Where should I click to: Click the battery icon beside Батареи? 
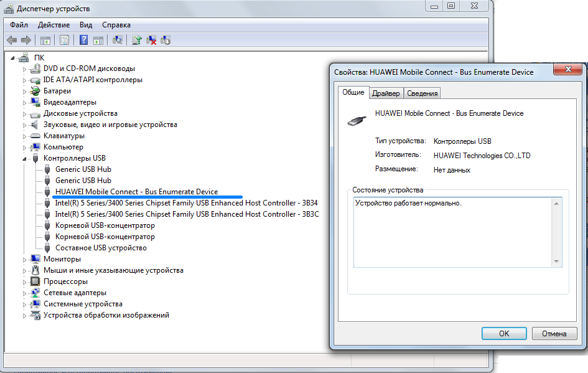pos(35,91)
